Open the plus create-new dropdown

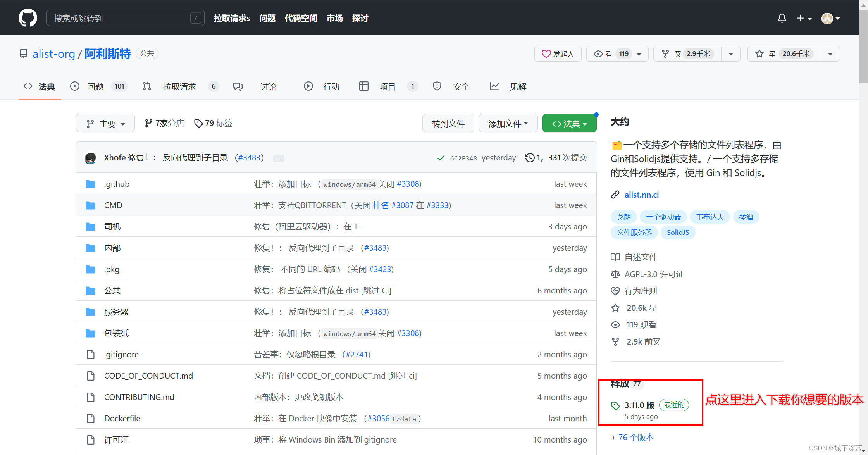804,18
